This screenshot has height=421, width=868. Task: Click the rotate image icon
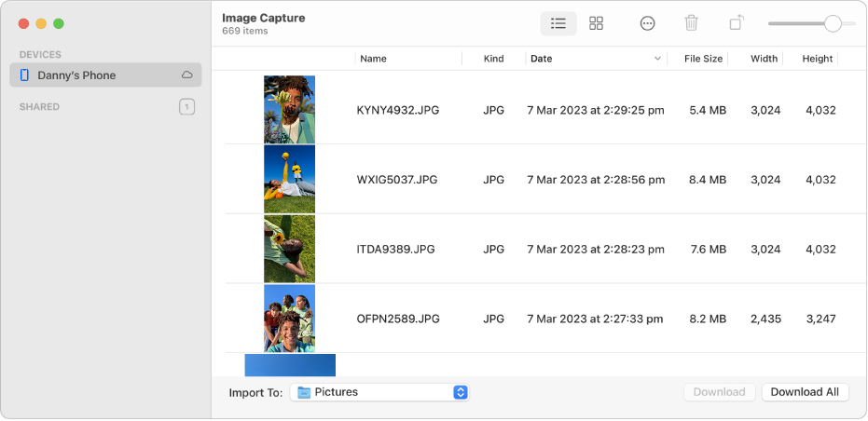click(737, 23)
